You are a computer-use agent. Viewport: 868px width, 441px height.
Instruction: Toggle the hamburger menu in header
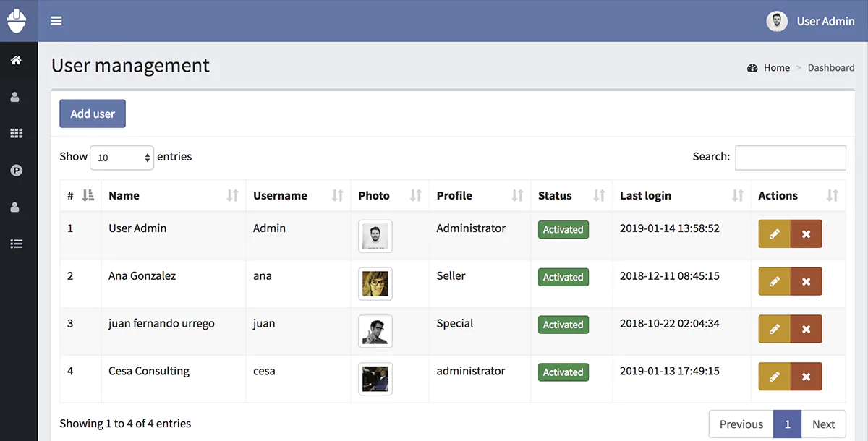pyautogui.click(x=56, y=21)
